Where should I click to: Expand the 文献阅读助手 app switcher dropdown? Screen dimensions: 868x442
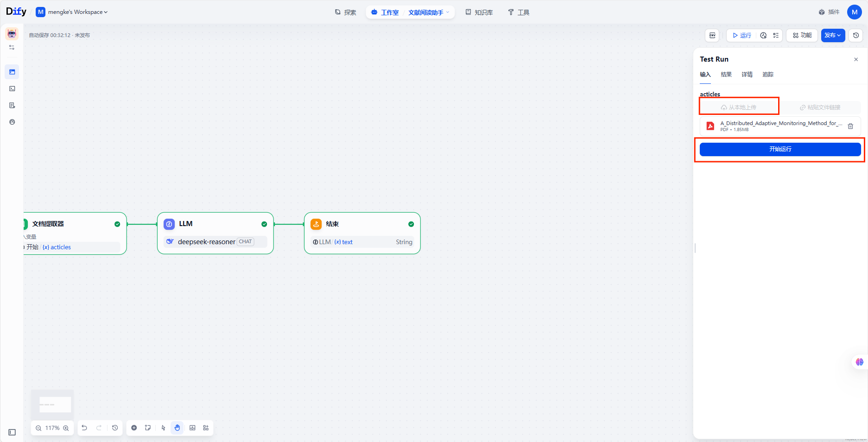pyautogui.click(x=428, y=13)
